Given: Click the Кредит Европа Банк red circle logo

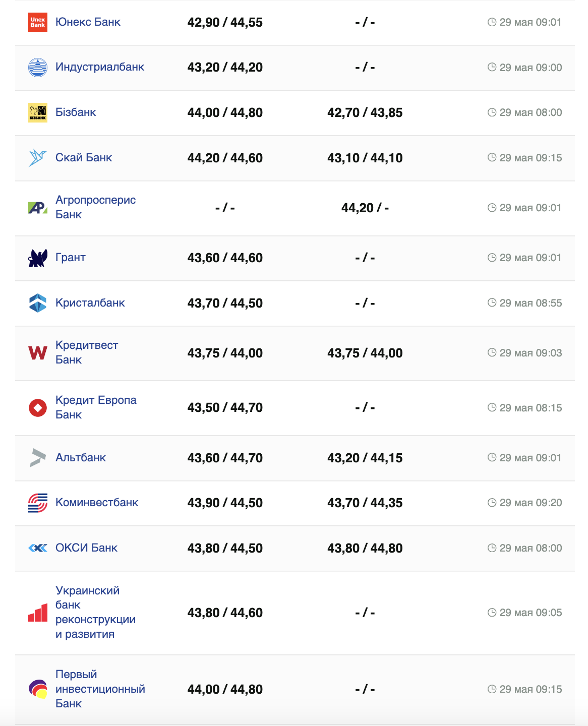Looking at the screenshot, I should pyautogui.click(x=38, y=407).
